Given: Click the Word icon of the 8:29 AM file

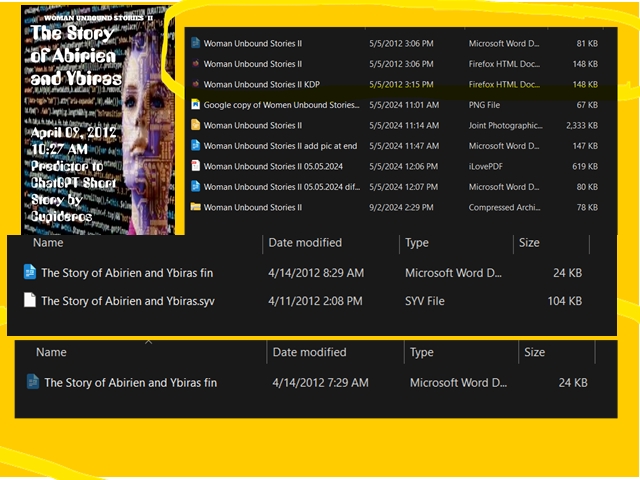Looking at the screenshot, I should 30,272.
